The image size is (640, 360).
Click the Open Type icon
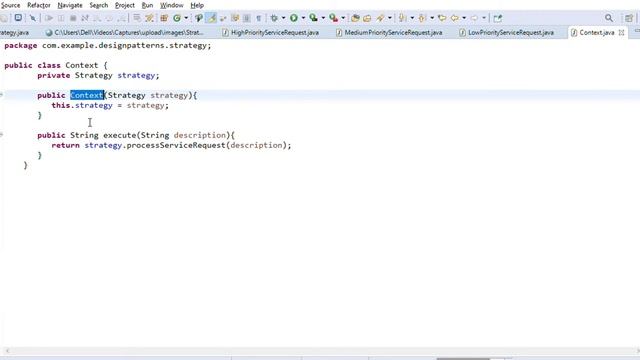click(199, 18)
